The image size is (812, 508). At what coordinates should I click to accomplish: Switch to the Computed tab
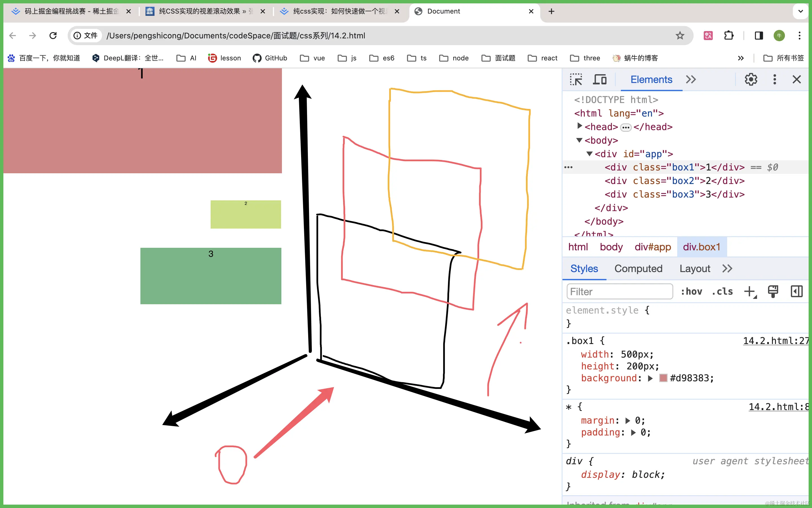pos(638,269)
